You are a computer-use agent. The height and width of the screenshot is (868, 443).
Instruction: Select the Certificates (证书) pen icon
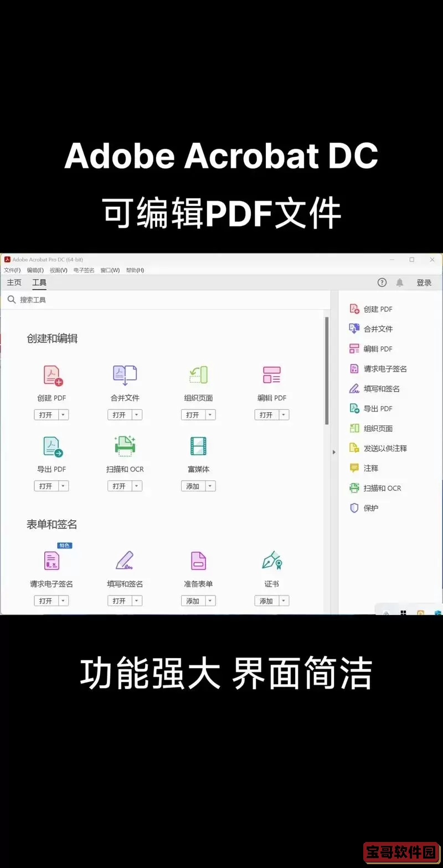[x=271, y=561]
